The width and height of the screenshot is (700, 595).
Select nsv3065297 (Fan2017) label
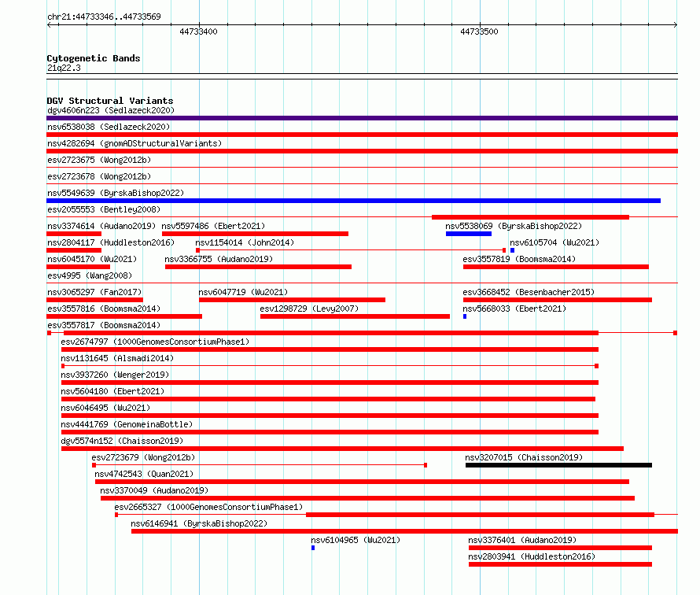coord(94,292)
